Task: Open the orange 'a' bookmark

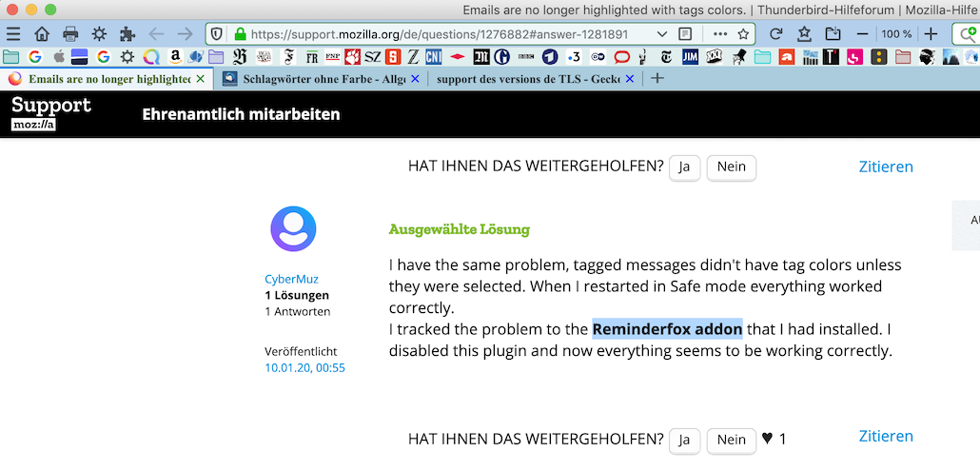Action: (786, 57)
